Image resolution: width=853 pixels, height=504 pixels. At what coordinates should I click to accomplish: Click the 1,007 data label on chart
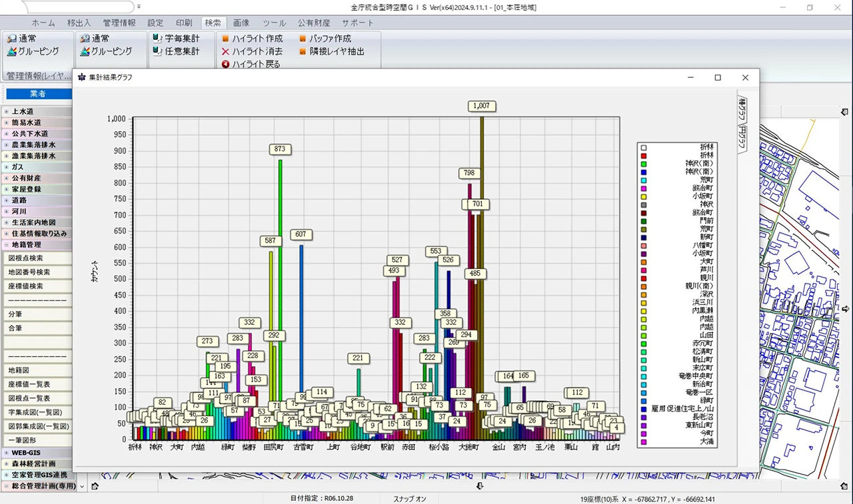coord(482,106)
